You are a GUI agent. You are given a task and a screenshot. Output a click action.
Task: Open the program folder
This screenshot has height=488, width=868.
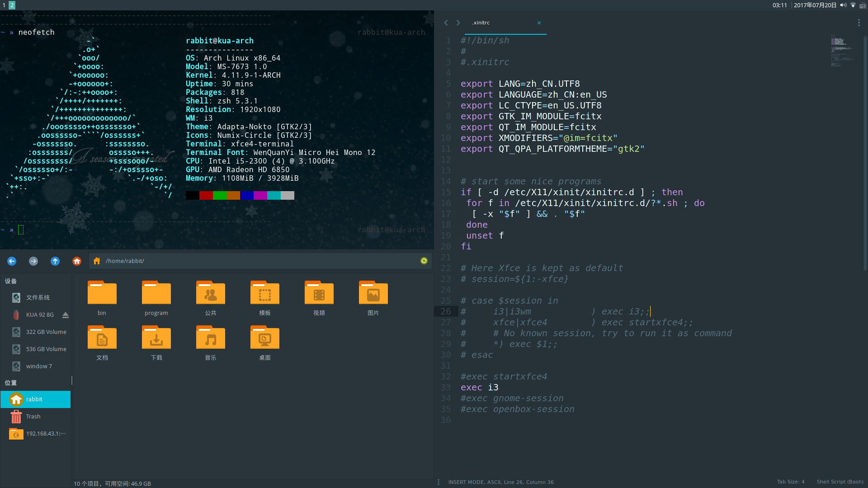[156, 298]
